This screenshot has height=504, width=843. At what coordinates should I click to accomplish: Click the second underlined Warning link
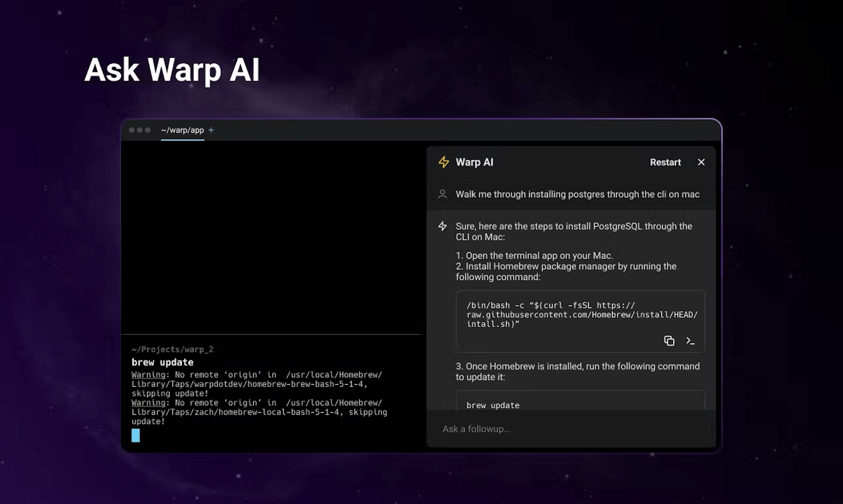click(148, 403)
